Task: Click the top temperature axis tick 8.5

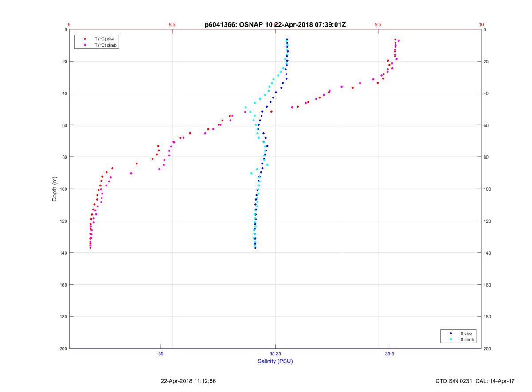Action: 172,25
